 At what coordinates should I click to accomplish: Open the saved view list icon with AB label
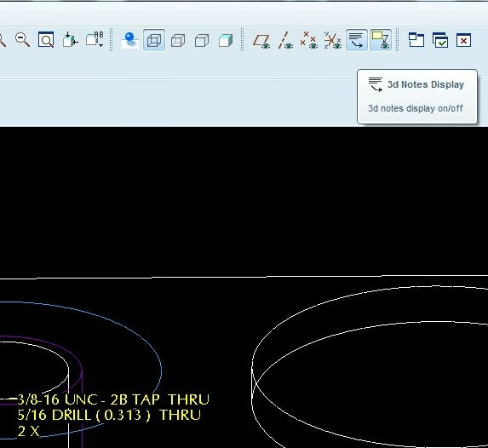coord(95,40)
